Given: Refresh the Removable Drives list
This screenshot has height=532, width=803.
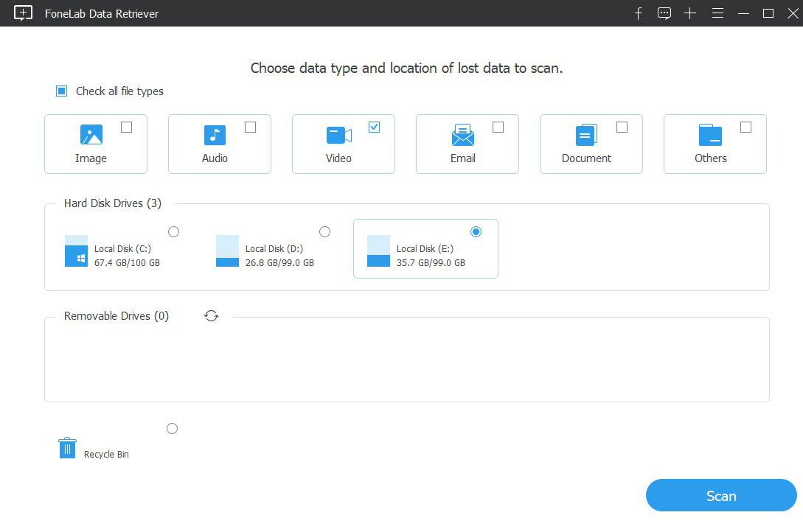Looking at the screenshot, I should 212,316.
